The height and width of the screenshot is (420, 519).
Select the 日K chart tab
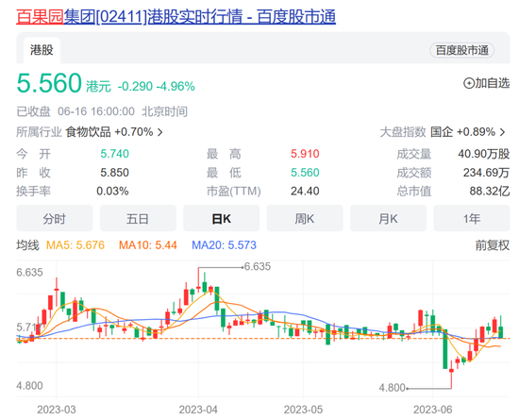pos(221,218)
